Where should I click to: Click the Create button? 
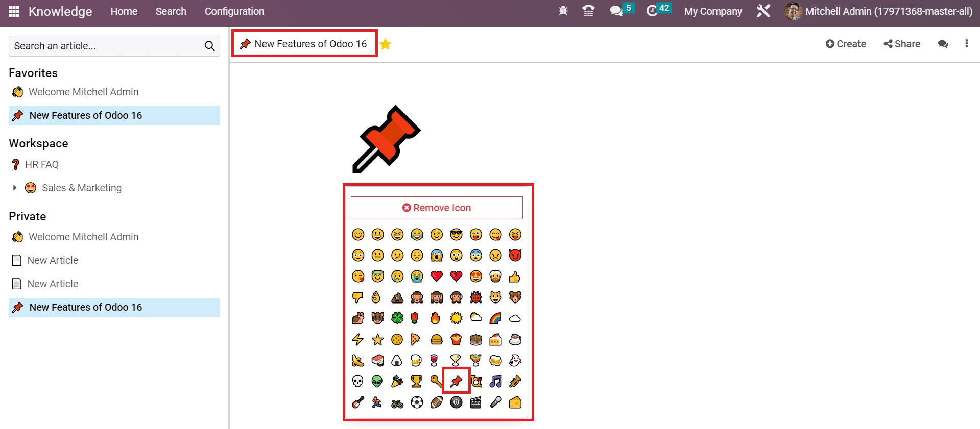point(846,44)
